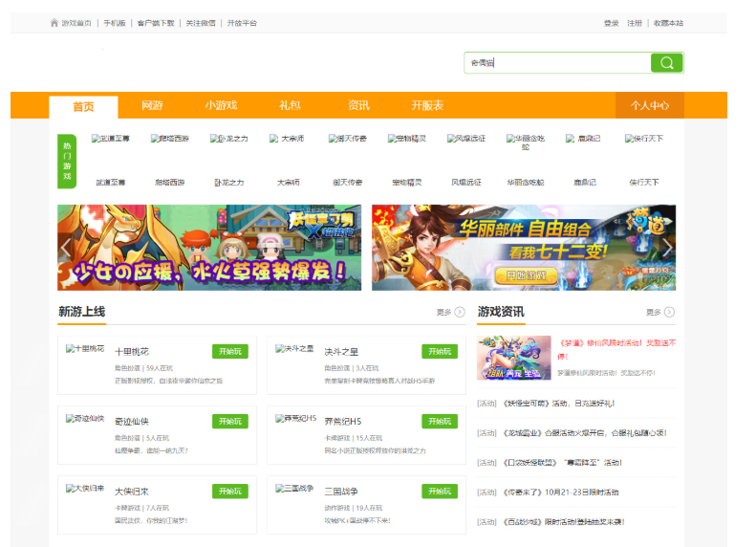Image resolution: width=756 pixels, height=547 pixels.
Task: Open the 礼包 navigation tab
Action: tap(290, 105)
